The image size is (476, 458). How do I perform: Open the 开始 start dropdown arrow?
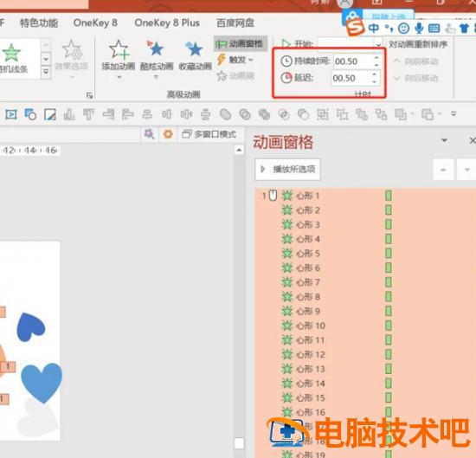378,44
